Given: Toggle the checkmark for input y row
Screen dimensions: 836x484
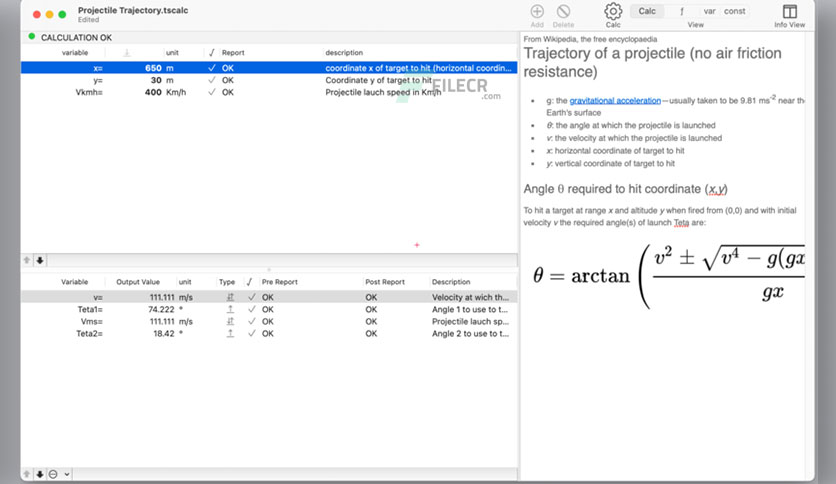Looking at the screenshot, I should pyautogui.click(x=212, y=80).
